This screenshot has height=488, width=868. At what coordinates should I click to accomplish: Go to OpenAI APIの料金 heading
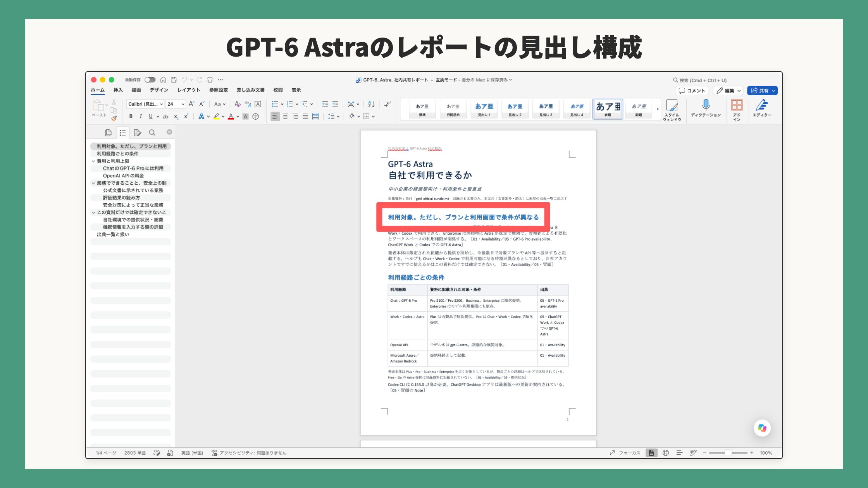pyautogui.click(x=131, y=176)
